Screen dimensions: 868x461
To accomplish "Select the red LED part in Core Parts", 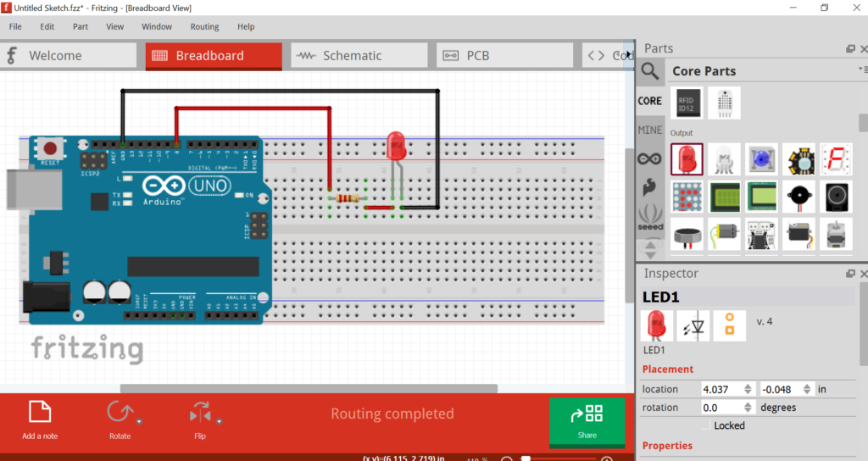I will pos(687,159).
